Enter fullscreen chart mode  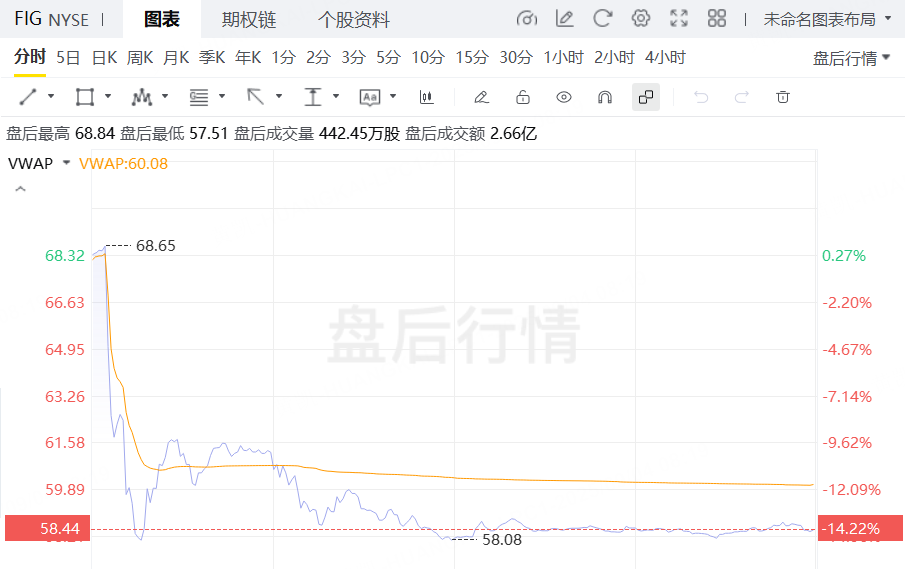(679, 18)
